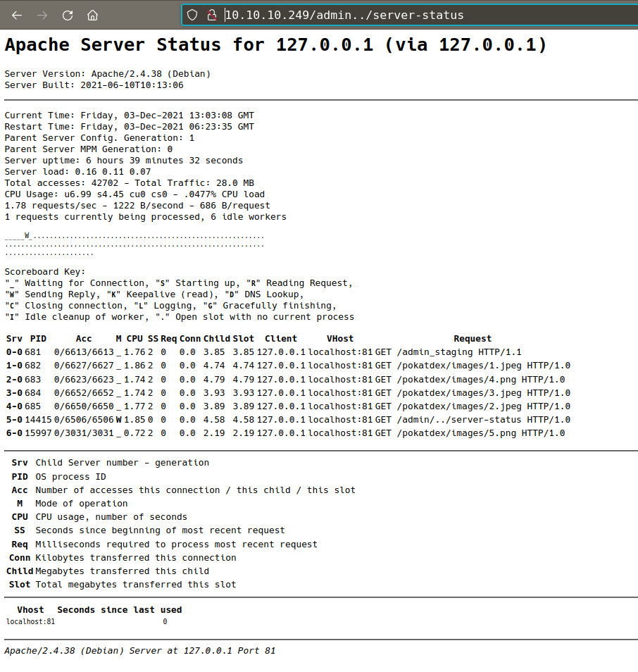Focus the address bar URL
The height and width of the screenshot is (672, 638).
point(344,15)
